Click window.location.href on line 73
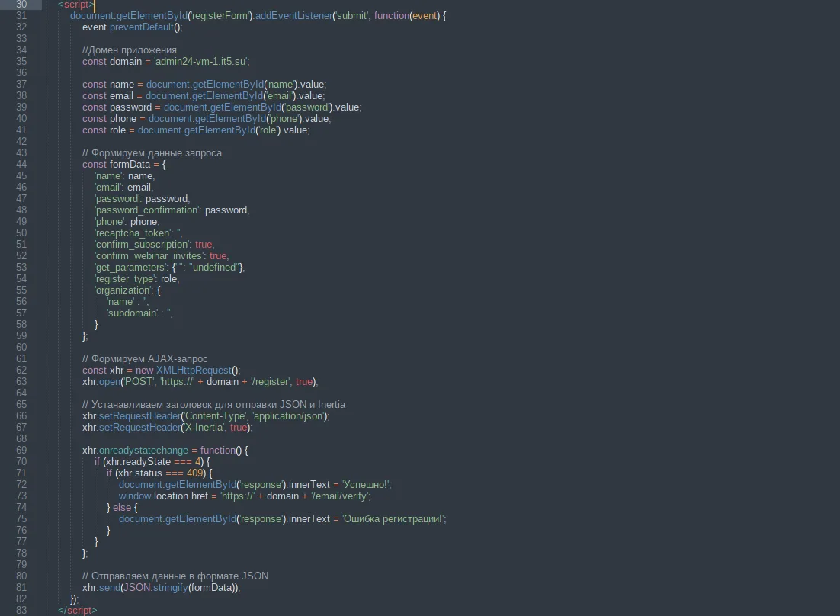 tap(163, 496)
